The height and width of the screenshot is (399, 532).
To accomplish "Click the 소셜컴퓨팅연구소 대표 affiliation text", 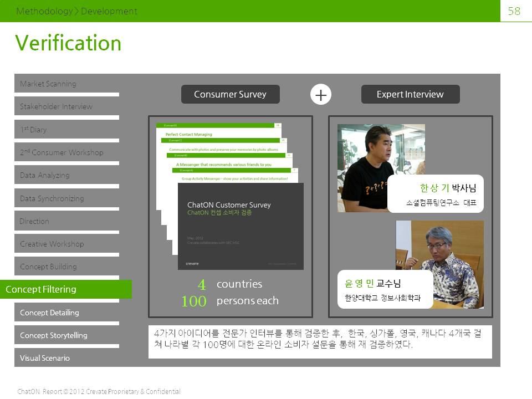I will [442, 203].
